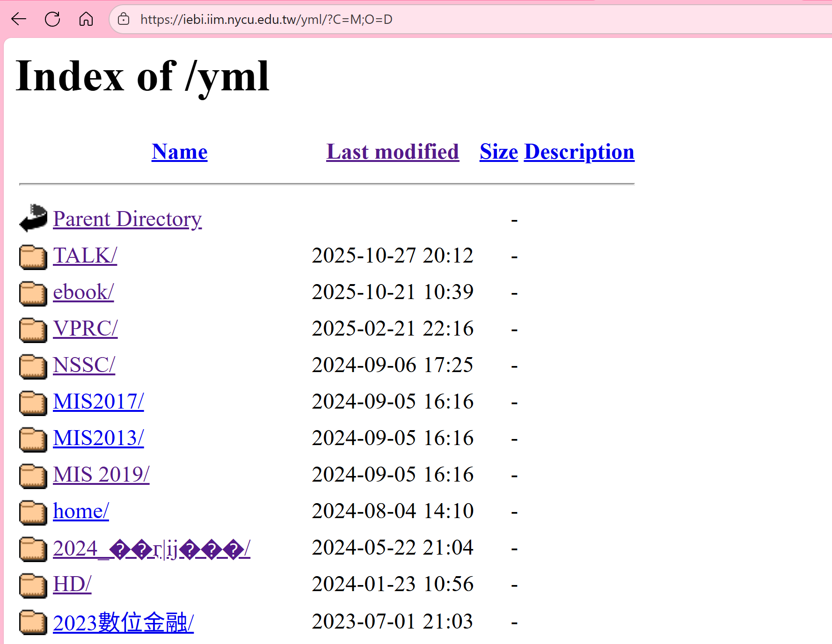Click the folder icon beside home/
Viewport: 832px width, 644px height.
point(33,512)
